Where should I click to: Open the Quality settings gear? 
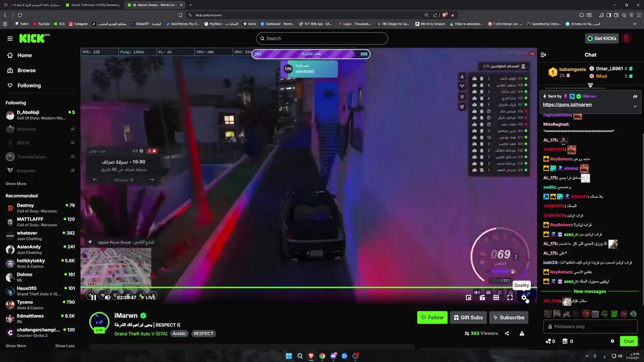(x=524, y=298)
